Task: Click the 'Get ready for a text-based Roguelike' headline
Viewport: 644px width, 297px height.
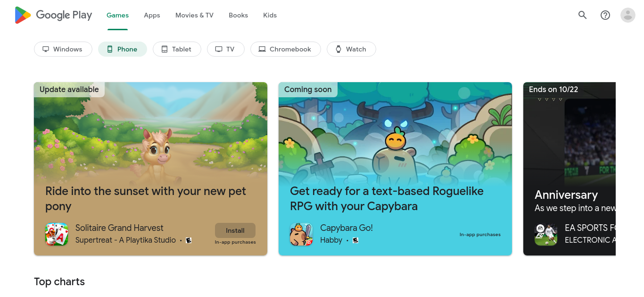Action: [x=387, y=199]
